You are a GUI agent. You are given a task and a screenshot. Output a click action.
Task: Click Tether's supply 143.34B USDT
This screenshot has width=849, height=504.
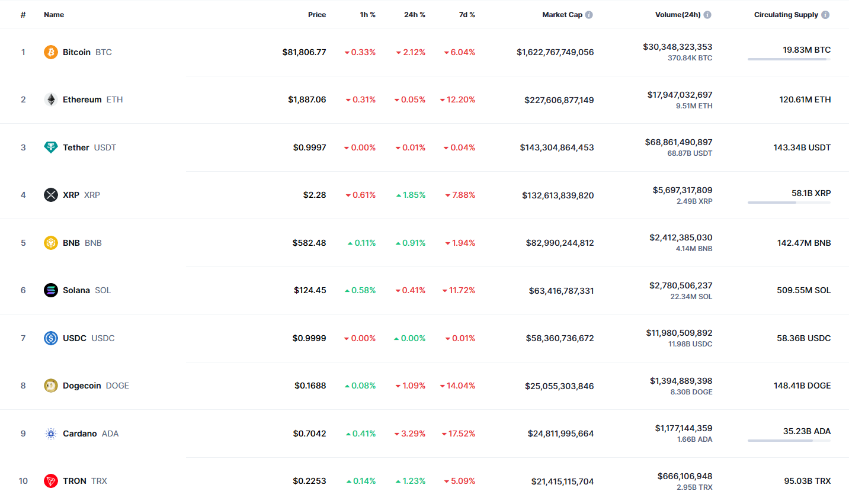pyautogui.click(x=802, y=147)
